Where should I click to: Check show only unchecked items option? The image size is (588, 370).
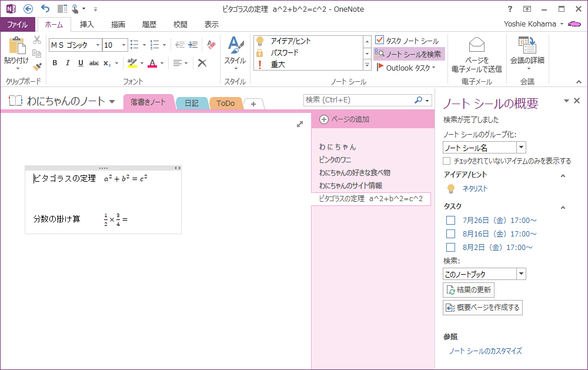click(x=447, y=161)
